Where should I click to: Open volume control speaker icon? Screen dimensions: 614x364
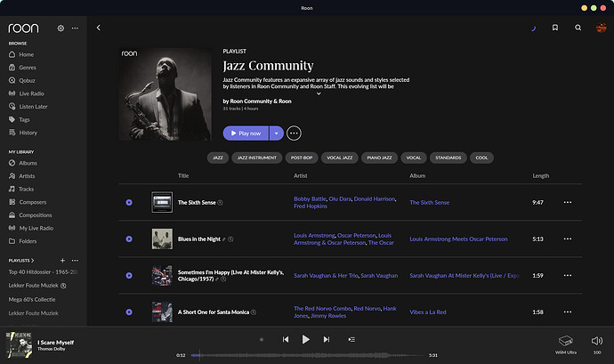coord(597,341)
